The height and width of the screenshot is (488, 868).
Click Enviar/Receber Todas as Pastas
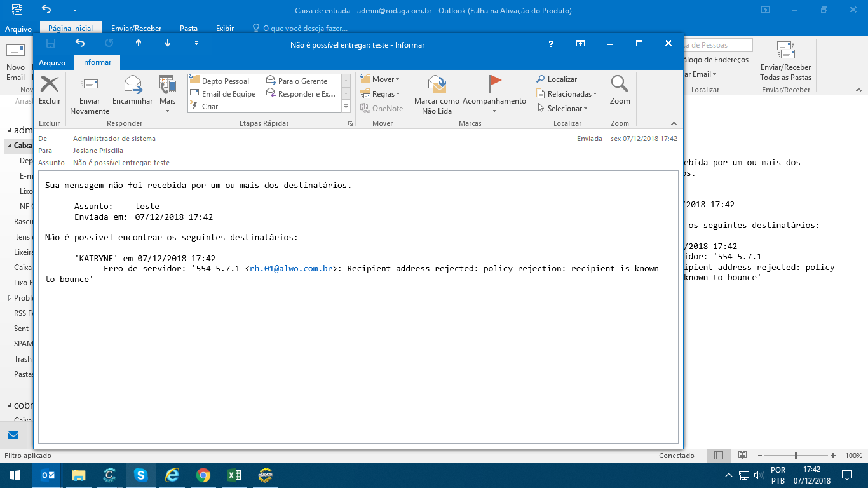(786, 62)
